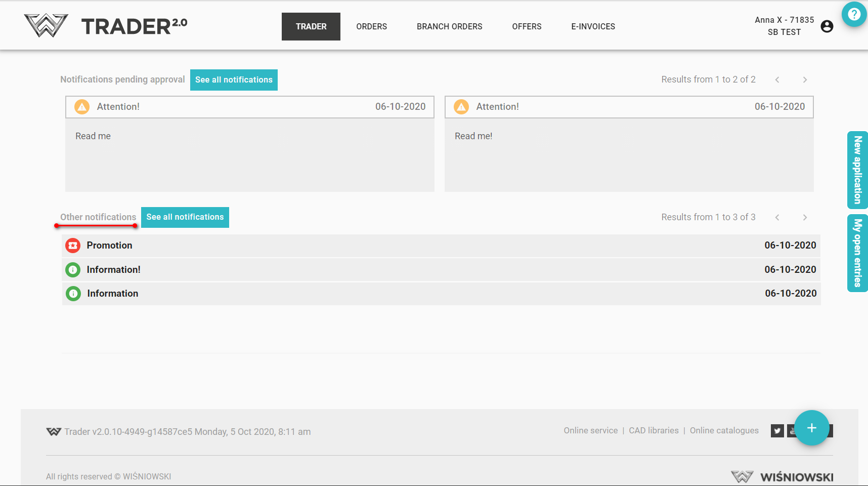Go to next page of other notifications
Image resolution: width=868 pixels, height=486 pixels.
pyautogui.click(x=805, y=218)
